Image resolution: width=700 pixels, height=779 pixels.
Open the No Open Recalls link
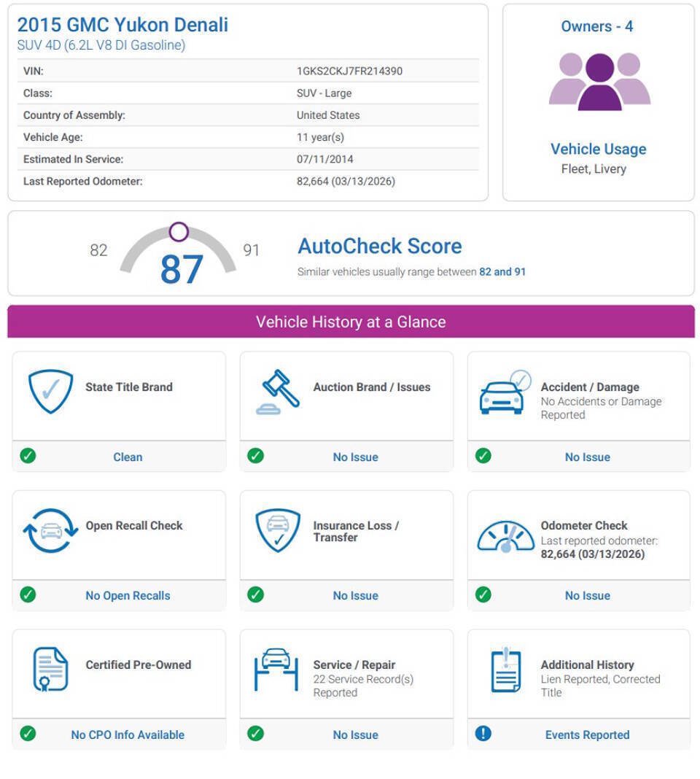[128, 596]
